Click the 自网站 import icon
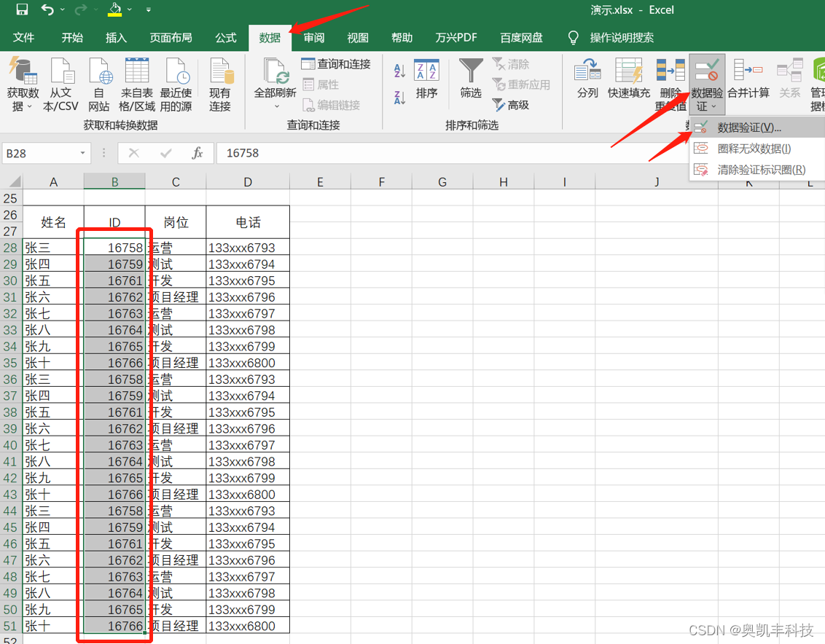The image size is (825, 644). tap(99, 85)
